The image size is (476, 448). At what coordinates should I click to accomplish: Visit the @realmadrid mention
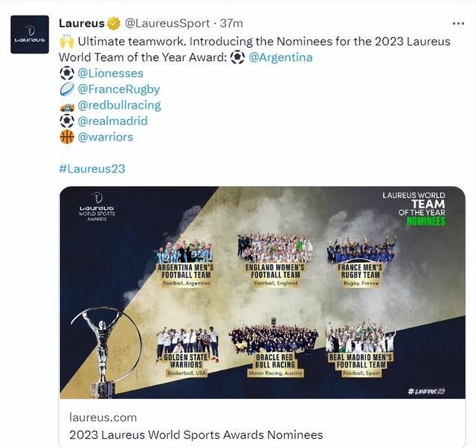(x=112, y=121)
